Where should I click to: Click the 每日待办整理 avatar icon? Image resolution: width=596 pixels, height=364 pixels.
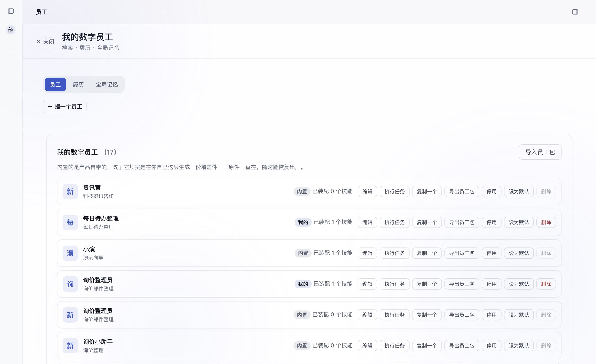[70, 222]
